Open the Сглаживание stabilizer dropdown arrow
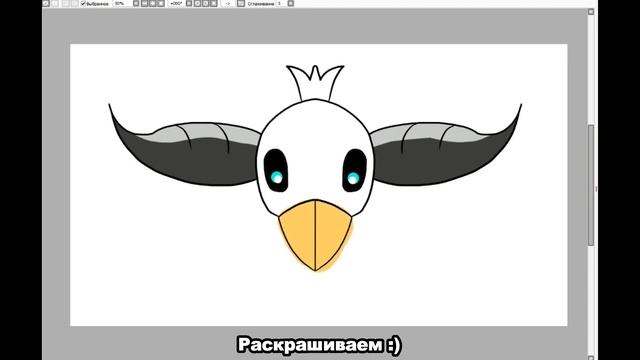Viewport: 640px width, 360px height. pyautogui.click(x=291, y=3)
